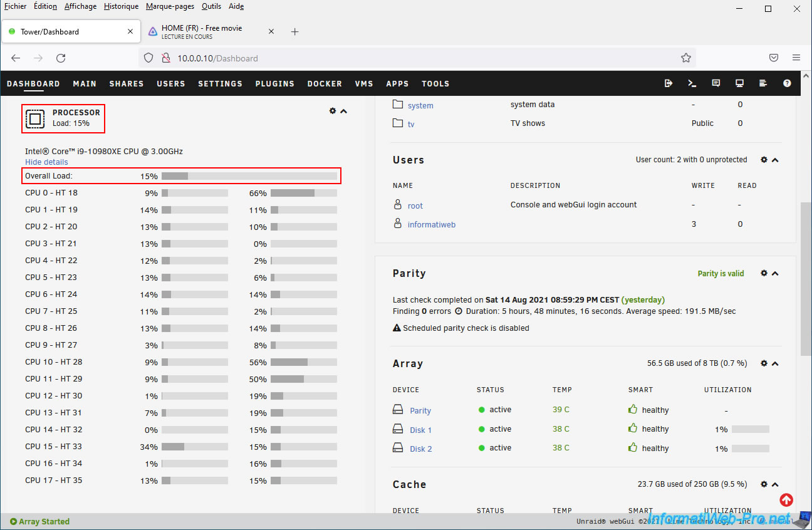This screenshot has width=812, height=530.
Task: Click the system info monitor icon
Action: coord(739,83)
